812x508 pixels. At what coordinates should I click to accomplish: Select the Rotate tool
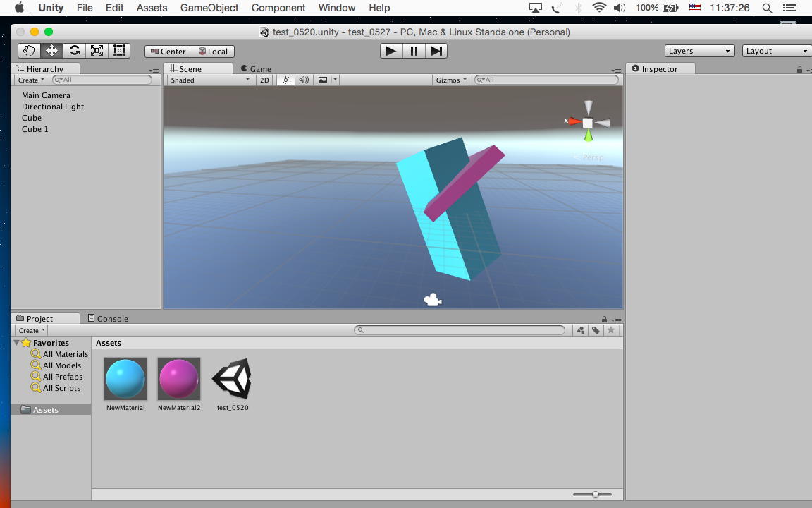click(x=74, y=51)
